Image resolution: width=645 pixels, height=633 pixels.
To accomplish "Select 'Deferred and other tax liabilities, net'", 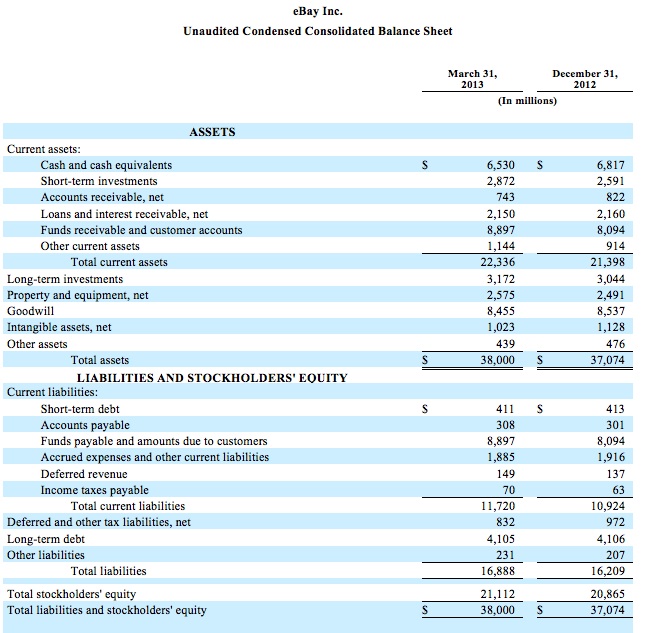I will pos(99,522).
